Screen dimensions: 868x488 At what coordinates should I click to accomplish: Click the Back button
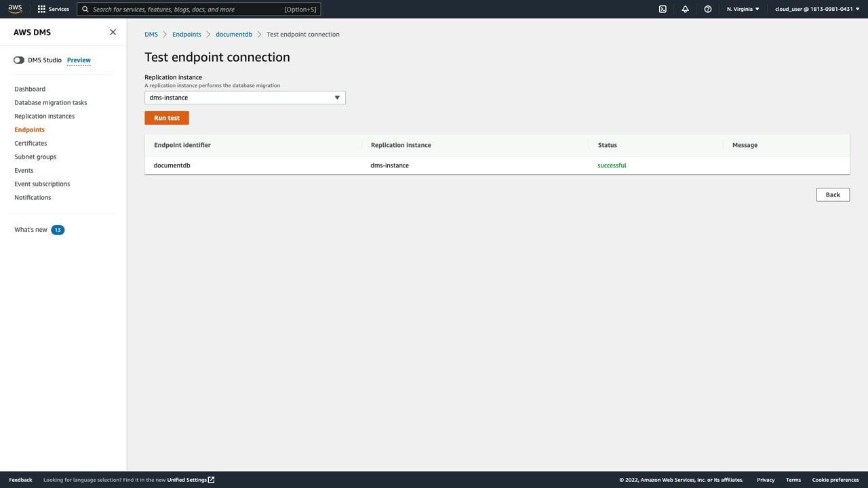tap(833, 195)
